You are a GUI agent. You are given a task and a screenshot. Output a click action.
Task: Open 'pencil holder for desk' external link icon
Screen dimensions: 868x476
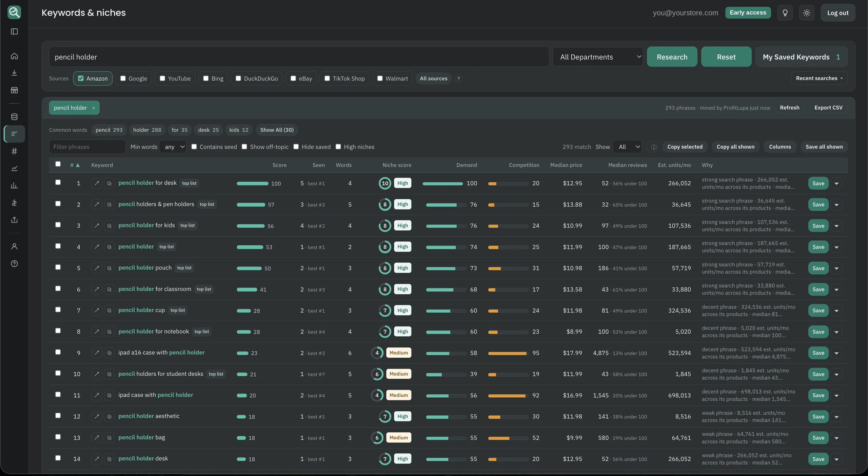pyautogui.click(x=97, y=183)
